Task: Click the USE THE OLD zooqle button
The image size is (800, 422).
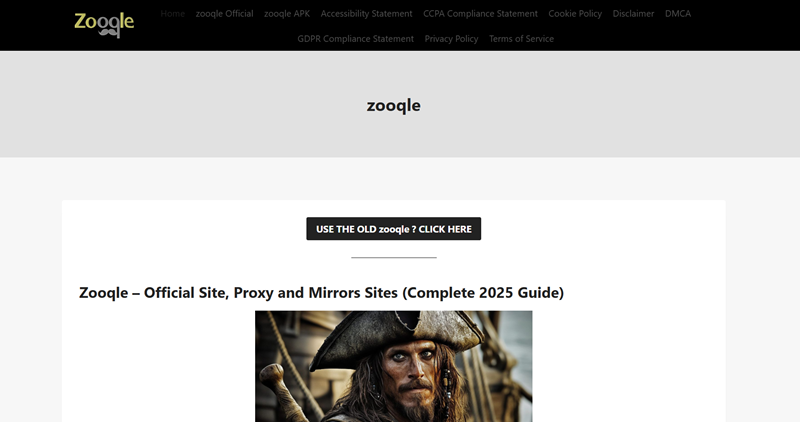Action: tap(393, 229)
